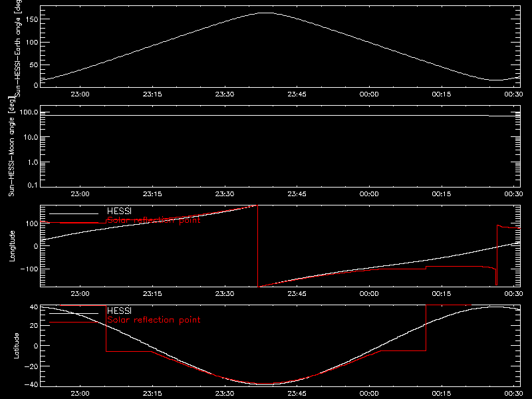This screenshot has height=399, width=532.
Task: Select the 10.0 tick label on Moon angle axis
Action: [31, 137]
